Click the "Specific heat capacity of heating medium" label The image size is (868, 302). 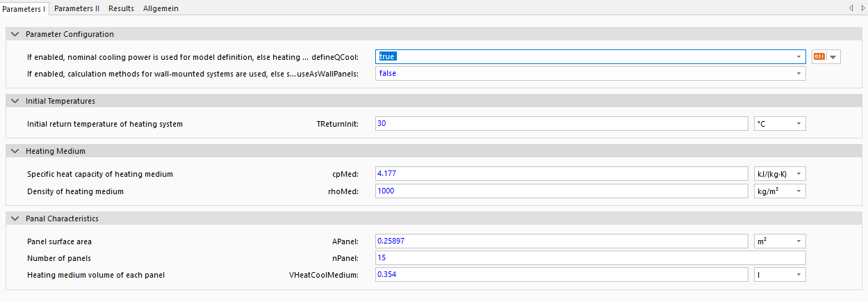click(100, 174)
